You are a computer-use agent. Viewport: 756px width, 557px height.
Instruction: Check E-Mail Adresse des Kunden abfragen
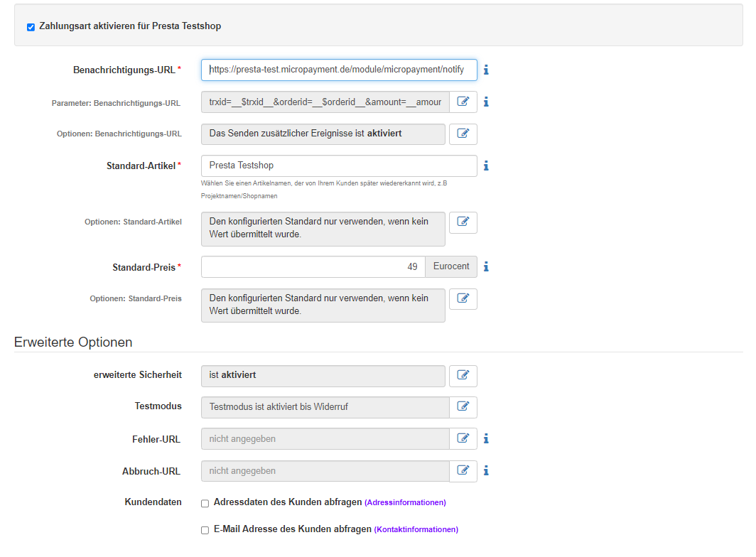[x=205, y=530]
